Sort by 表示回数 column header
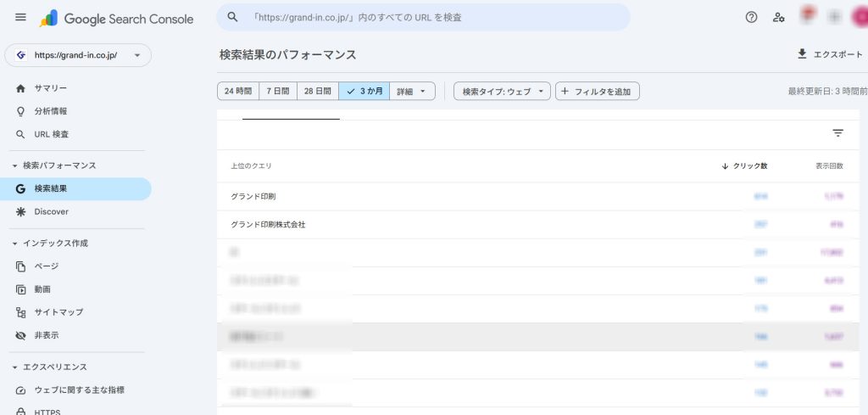 829,165
